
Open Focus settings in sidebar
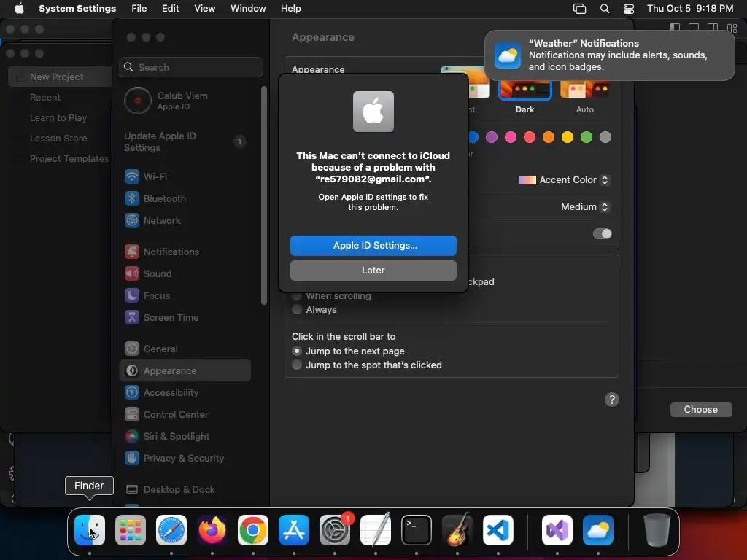[x=185, y=296]
